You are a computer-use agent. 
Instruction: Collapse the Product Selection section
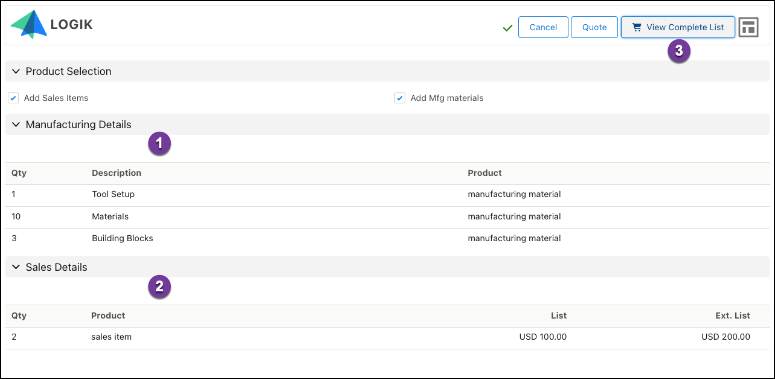(x=16, y=71)
